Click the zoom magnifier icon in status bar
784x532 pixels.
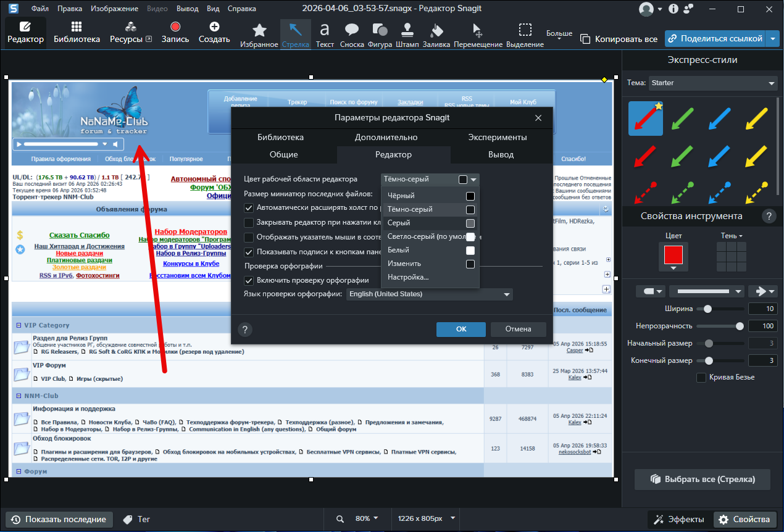(340, 518)
